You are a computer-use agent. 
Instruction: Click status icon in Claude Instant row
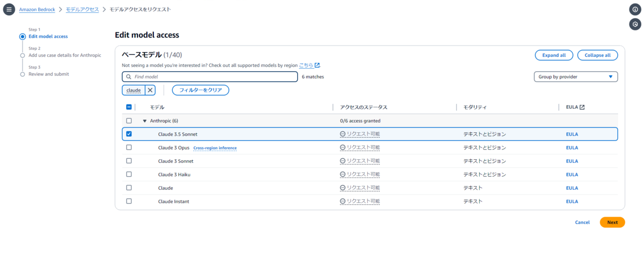pos(343,201)
